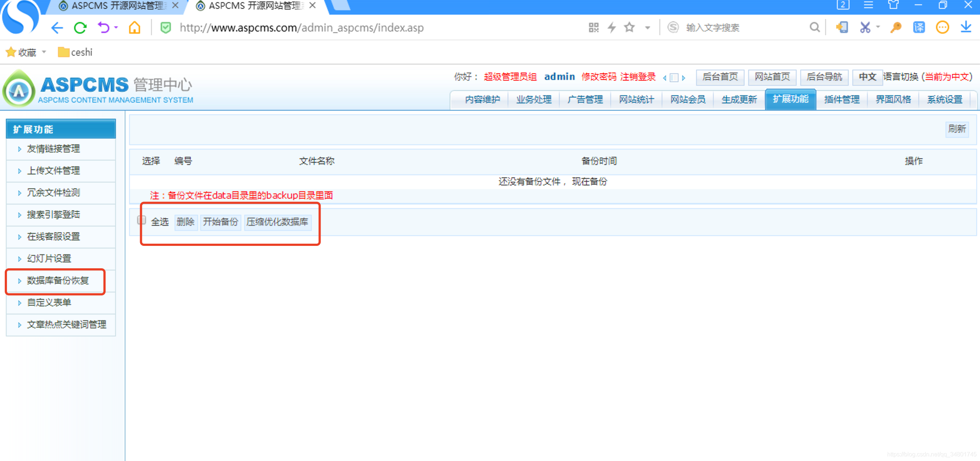The height and width of the screenshot is (461, 980).
Task: Toggle the 全选 select-all checkbox
Action: point(142,220)
